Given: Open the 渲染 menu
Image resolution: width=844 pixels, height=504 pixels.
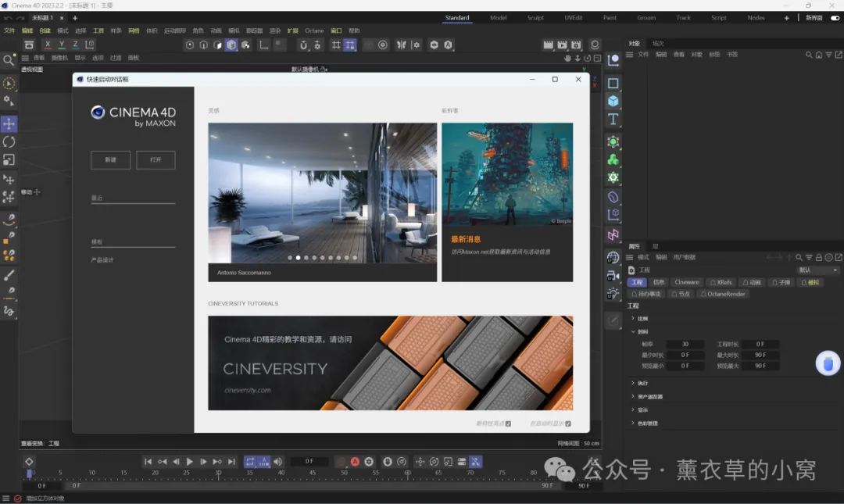Looking at the screenshot, I should click(x=275, y=30).
